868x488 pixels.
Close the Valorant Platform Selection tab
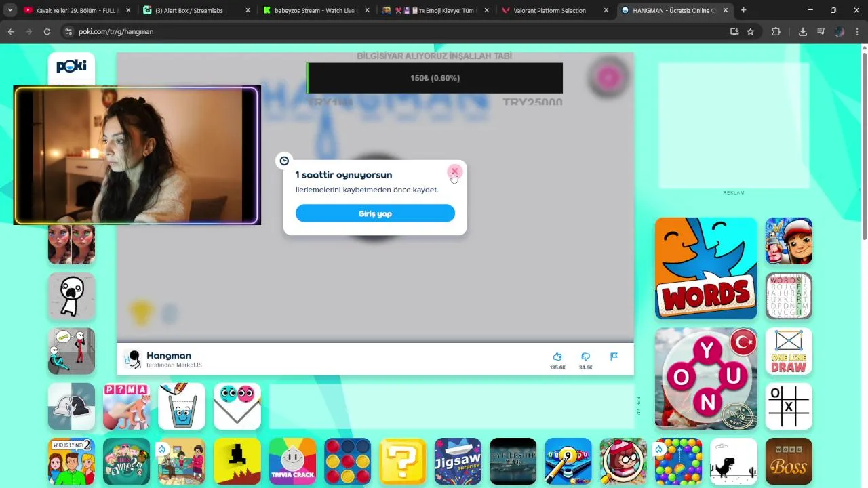click(606, 10)
